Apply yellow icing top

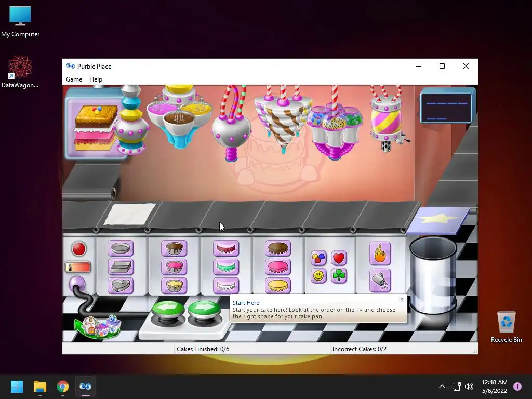tap(278, 285)
